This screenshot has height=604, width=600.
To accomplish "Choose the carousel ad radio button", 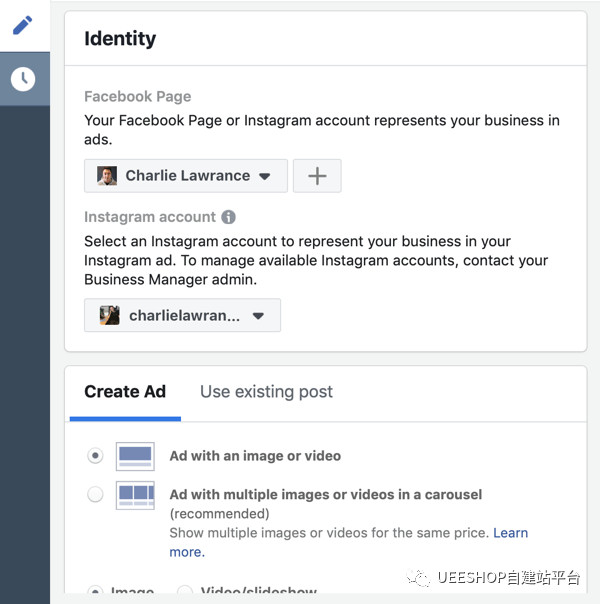I will click(95, 494).
